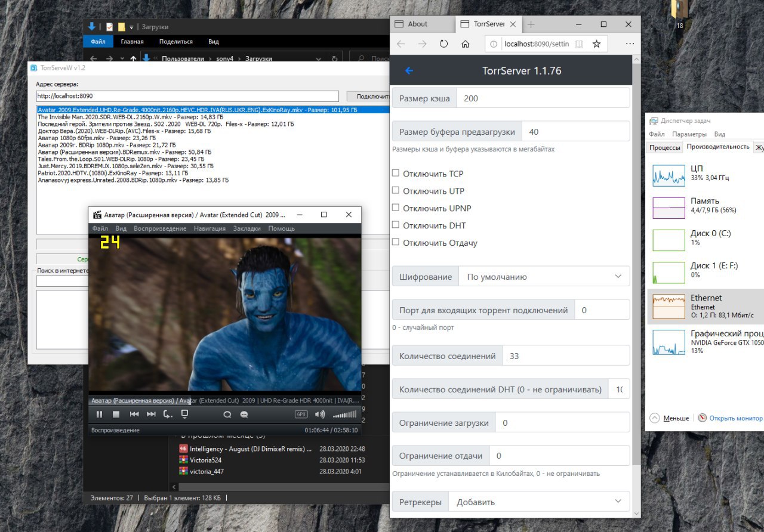Viewport: 764px width, 532px height.
Task: Stop the video in media player
Action: click(x=116, y=415)
